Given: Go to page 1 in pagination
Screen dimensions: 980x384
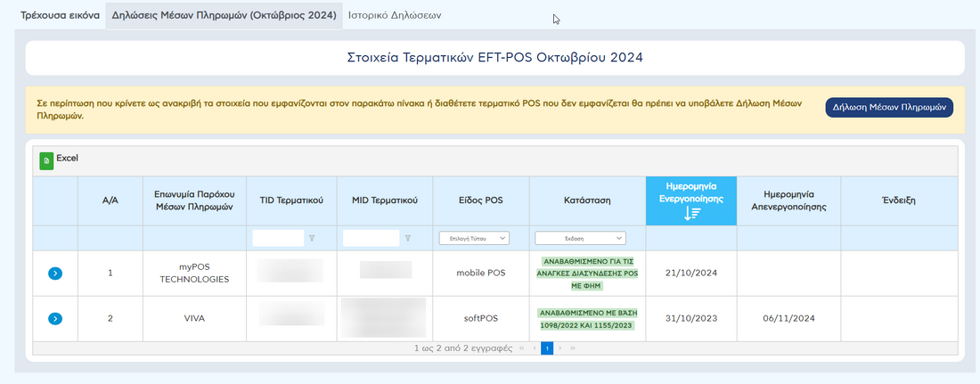Looking at the screenshot, I should 547,347.
